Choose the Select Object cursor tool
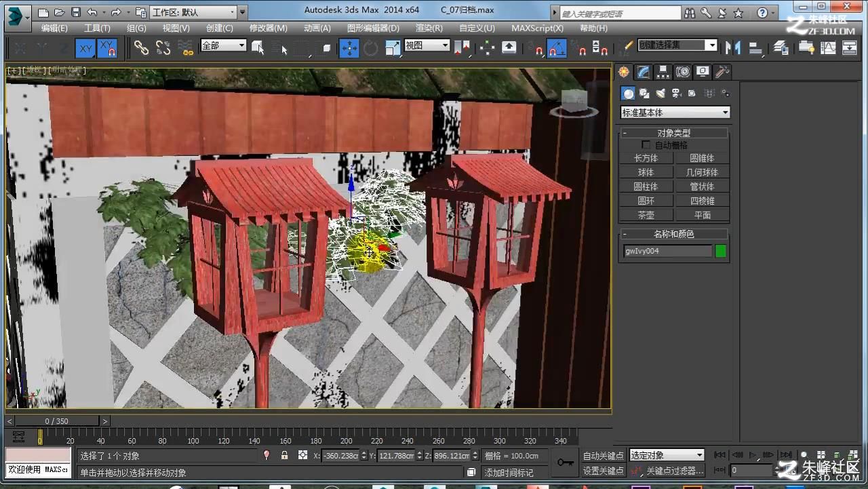 tap(258, 47)
